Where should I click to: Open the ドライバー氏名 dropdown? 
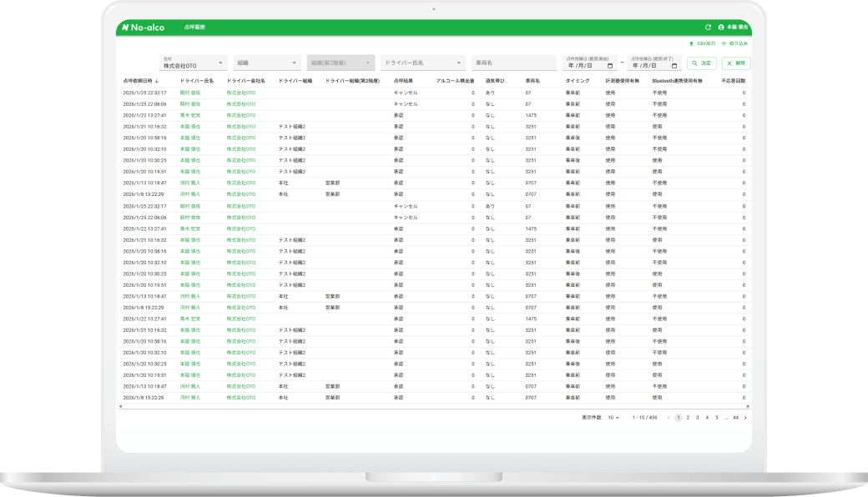click(x=459, y=63)
